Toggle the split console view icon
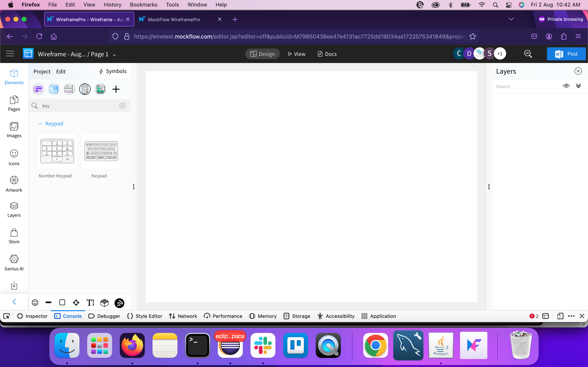The width and height of the screenshot is (588, 367). (546, 316)
